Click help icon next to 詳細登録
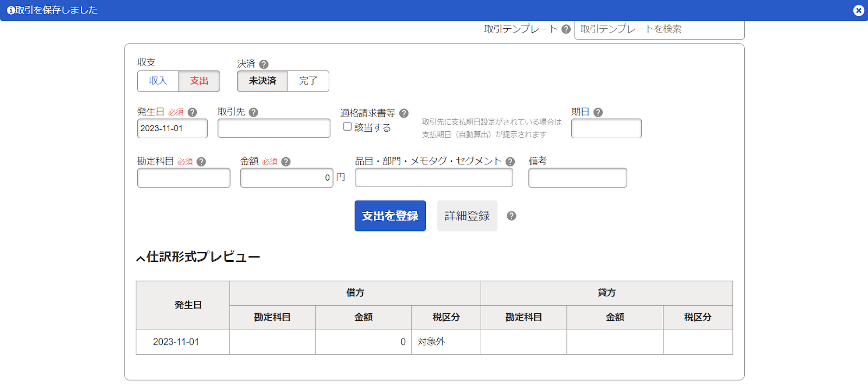The image size is (868, 386). tap(512, 216)
